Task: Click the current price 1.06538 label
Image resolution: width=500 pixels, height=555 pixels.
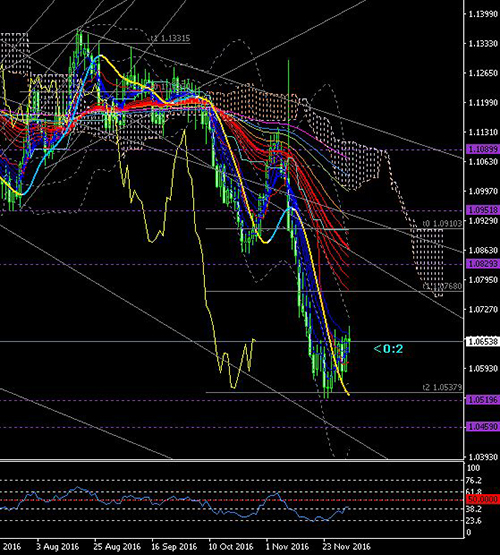Action: coord(483,342)
